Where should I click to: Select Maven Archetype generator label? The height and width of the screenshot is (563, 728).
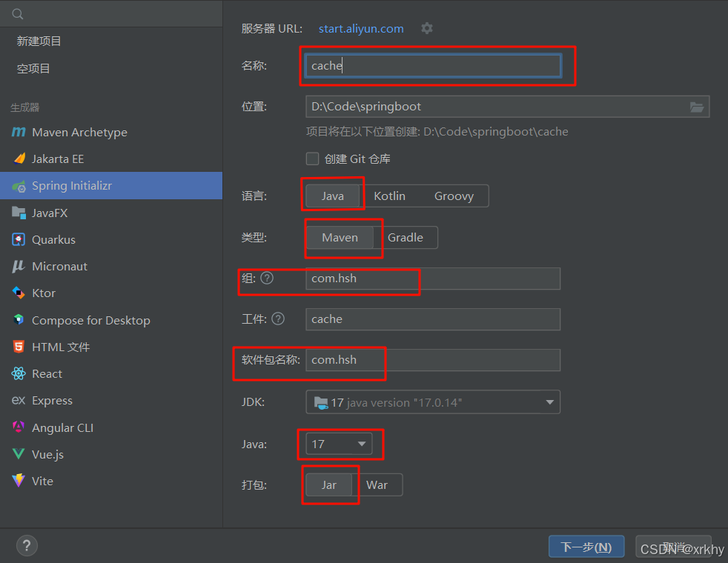coord(79,133)
